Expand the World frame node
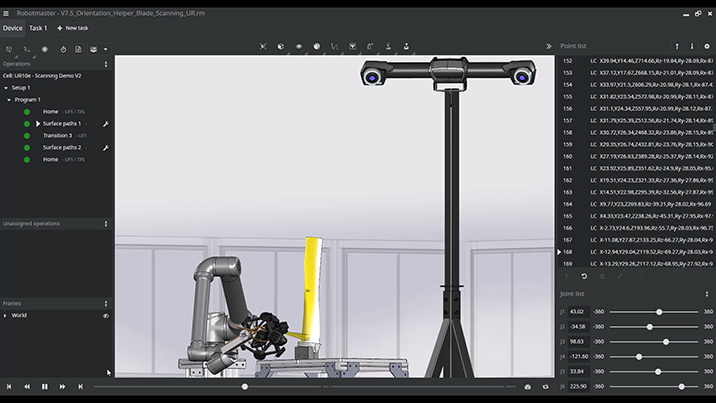 point(6,315)
